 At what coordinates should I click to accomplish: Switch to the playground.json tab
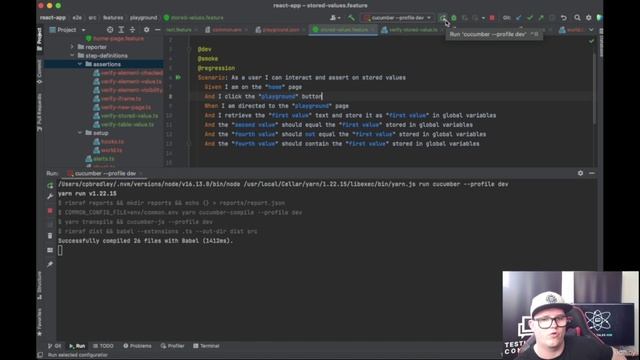coord(280,30)
